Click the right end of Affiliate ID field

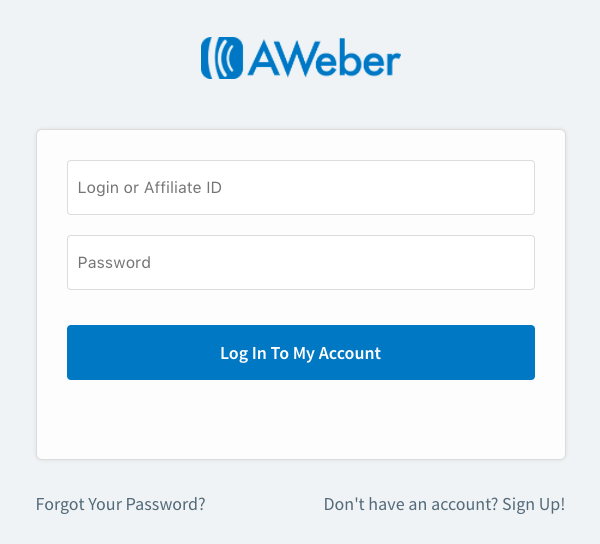pyautogui.click(x=513, y=187)
